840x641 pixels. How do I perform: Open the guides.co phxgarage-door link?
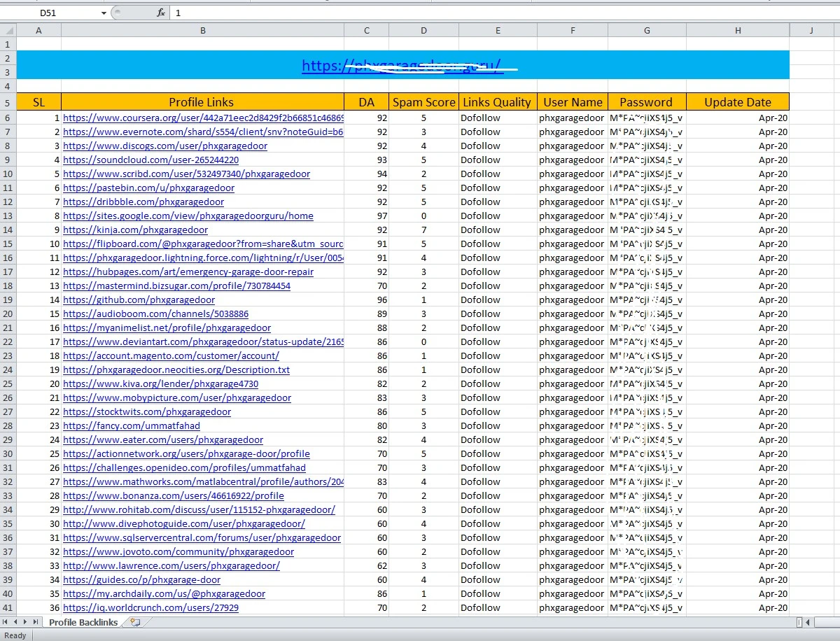click(x=141, y=579)
